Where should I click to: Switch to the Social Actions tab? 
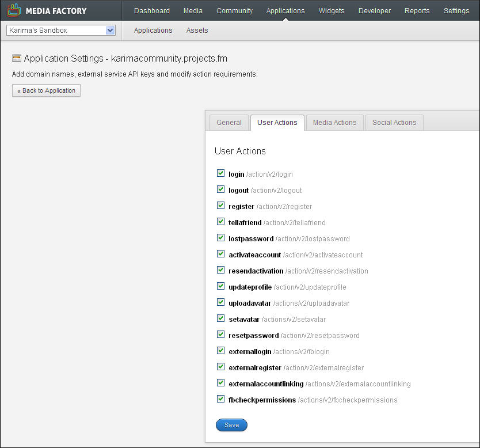394,123
